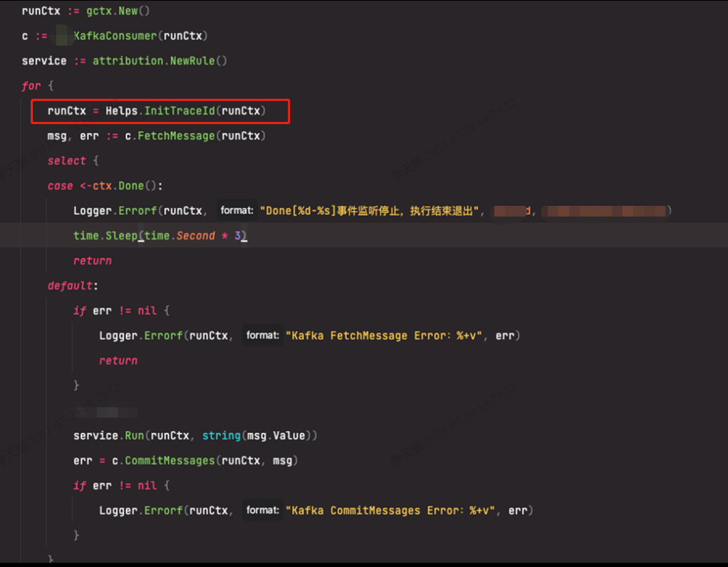The width and height of the screenshot is (728, 567).
Task: Click 'attribution.NewRule()' expression
Action: [160, 61]
